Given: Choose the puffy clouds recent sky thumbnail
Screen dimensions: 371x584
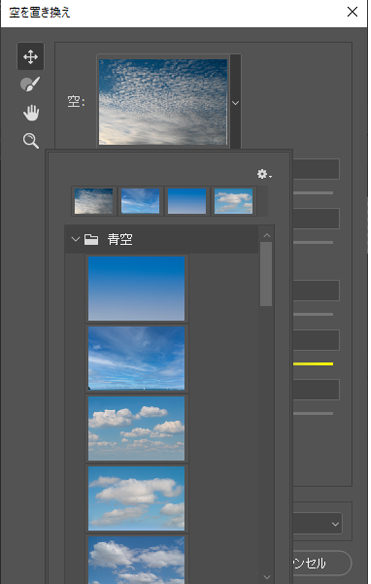Looking at the screenshot, I should click(234, 201).
